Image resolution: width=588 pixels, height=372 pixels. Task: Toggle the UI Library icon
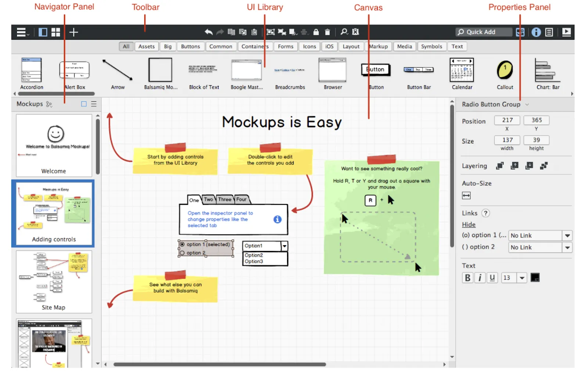[x=520, y=32]
